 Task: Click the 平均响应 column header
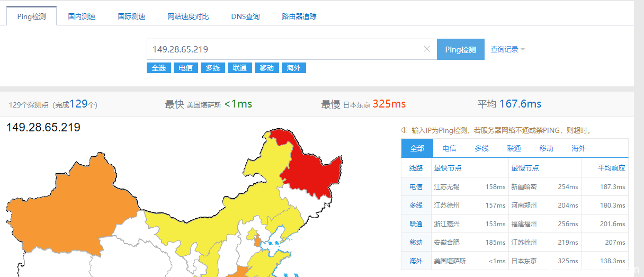pyautogui.click(x=611, y=168)
